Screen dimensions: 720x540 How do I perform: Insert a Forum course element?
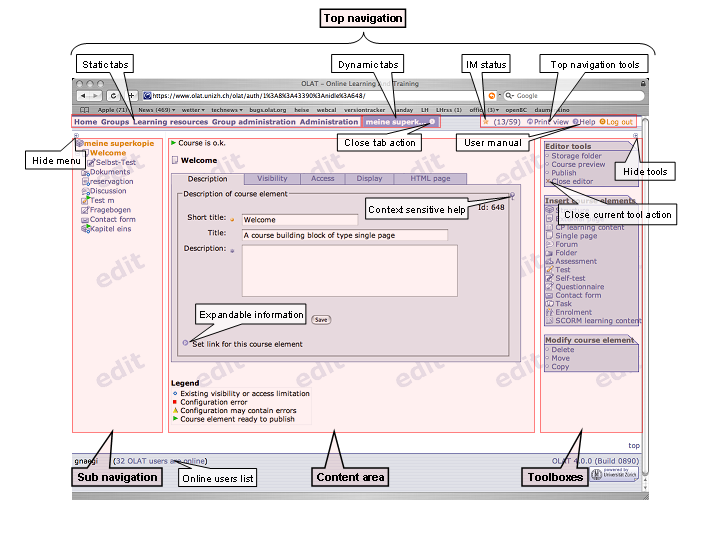567,244
